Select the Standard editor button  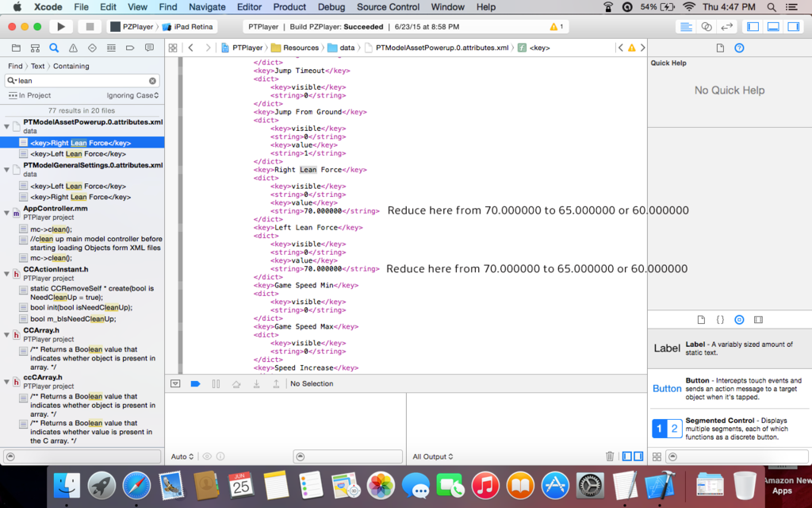tap(686, 26)
